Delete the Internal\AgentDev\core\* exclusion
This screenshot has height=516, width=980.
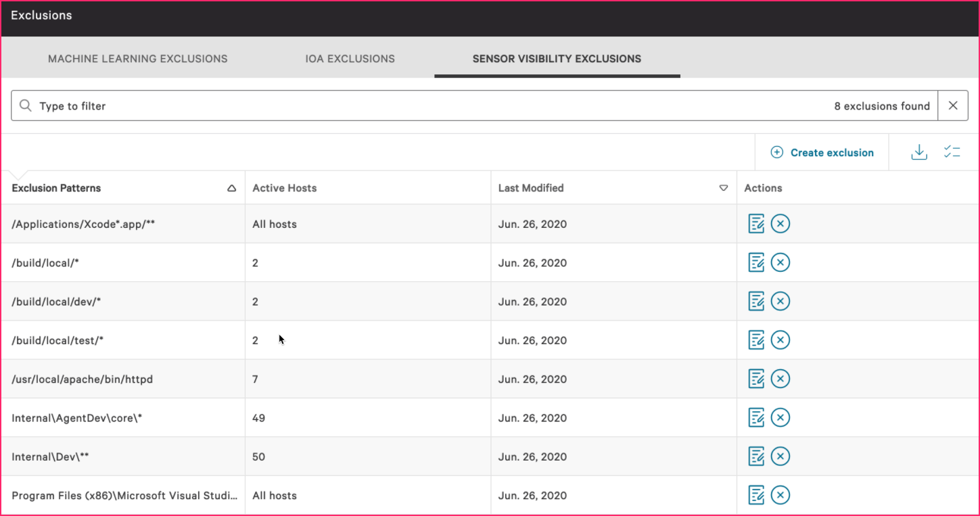click(780, 418)
